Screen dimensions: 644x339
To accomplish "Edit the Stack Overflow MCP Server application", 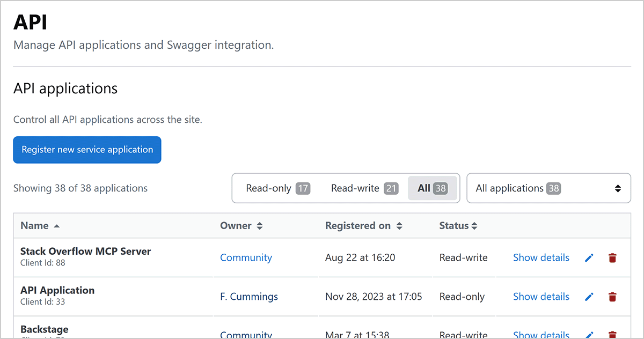I will click(589, 258).
